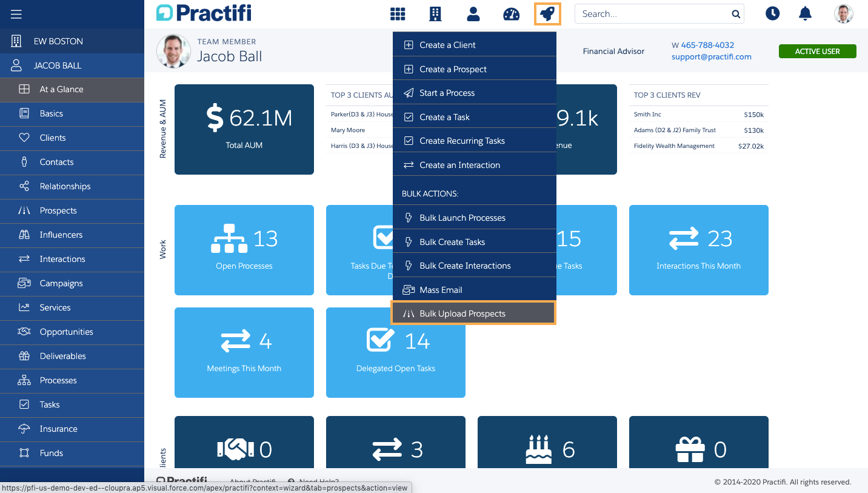Open the notifications bell
The image size is (868, 493).
click(x=805, y=13)
